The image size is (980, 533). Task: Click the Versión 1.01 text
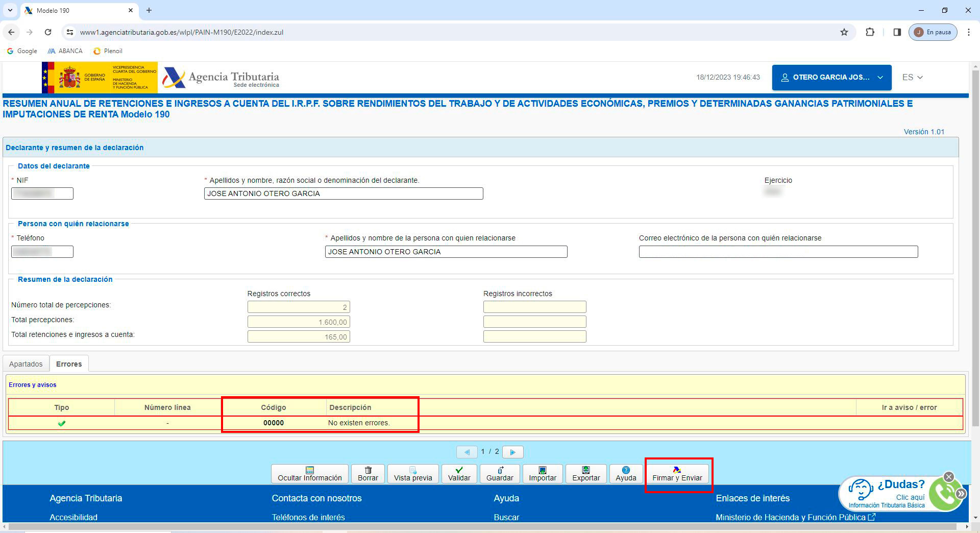924,132
